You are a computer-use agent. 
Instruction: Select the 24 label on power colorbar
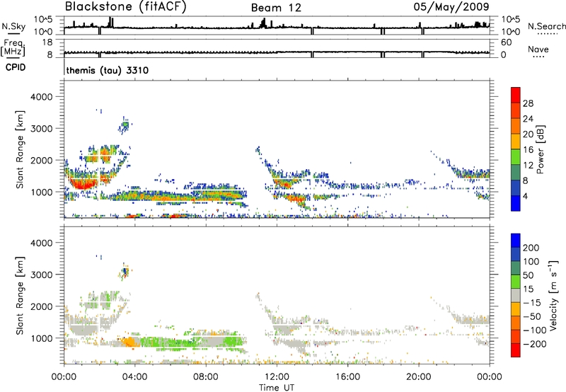pos(528,119)
